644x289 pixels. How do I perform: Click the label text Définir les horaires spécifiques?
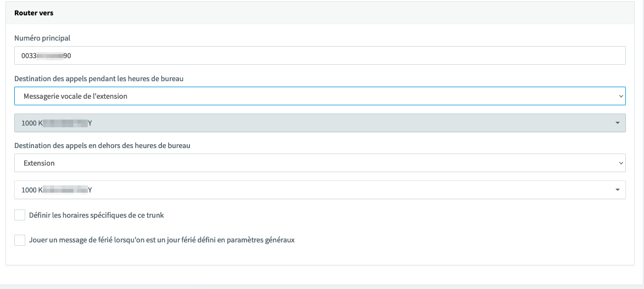pyautogui.click(x=96, y=215)
